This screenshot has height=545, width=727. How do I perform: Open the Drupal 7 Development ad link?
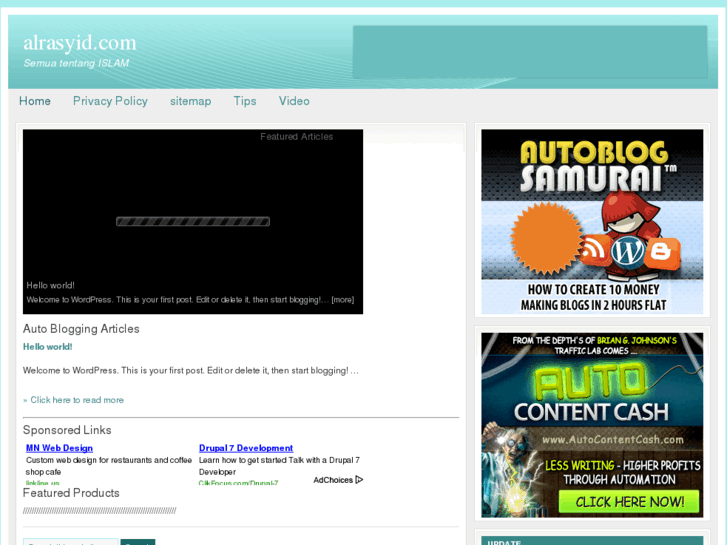(x=246, y=448)
